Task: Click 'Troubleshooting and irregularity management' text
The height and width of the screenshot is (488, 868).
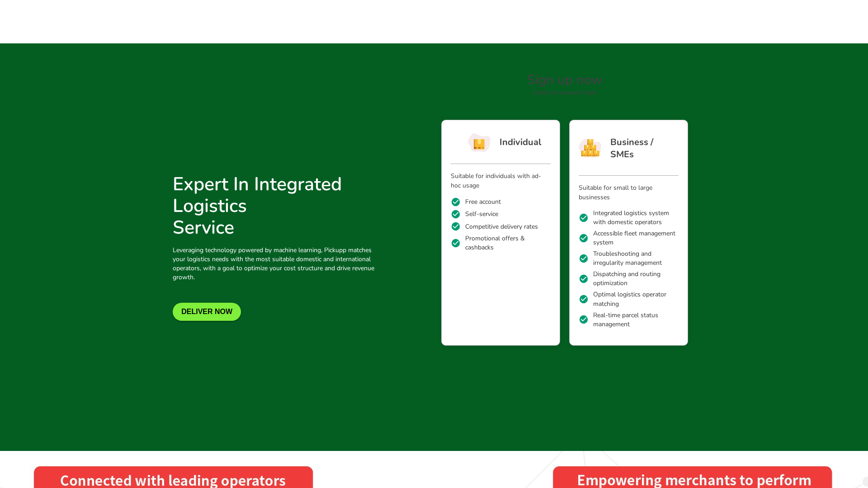Action: click(627, 258)
